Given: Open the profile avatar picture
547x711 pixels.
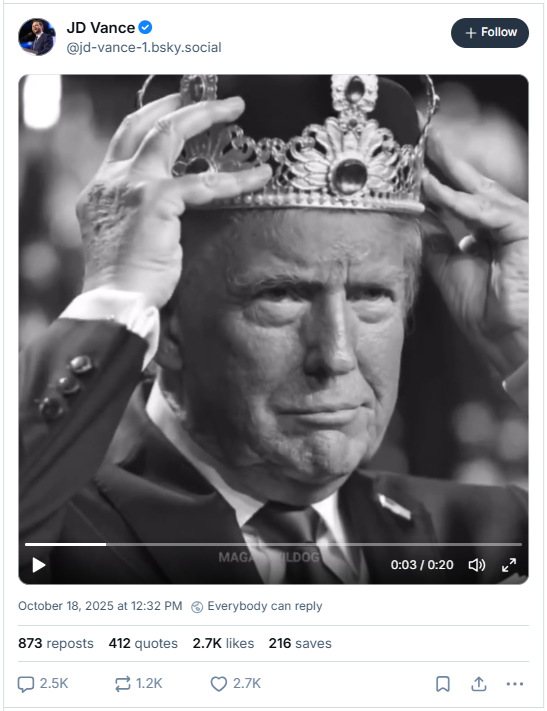Looking at the screenshot, I should tap(37, 37).
